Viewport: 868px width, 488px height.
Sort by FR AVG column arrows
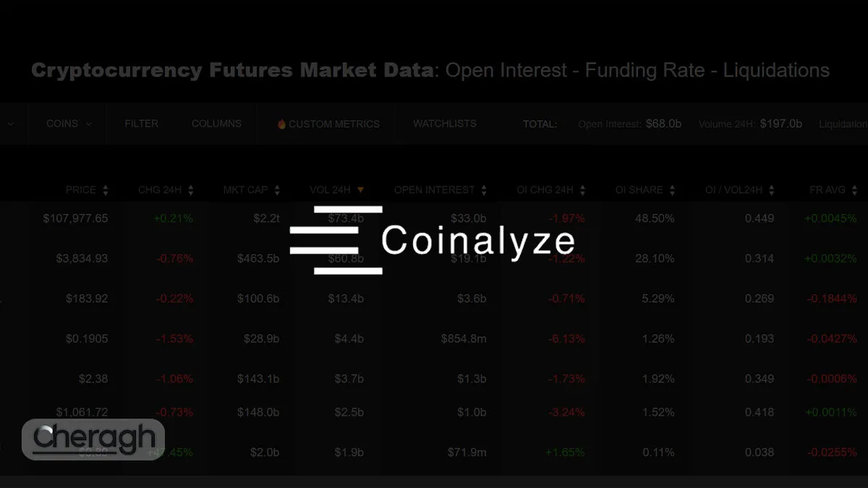point(855,190)
